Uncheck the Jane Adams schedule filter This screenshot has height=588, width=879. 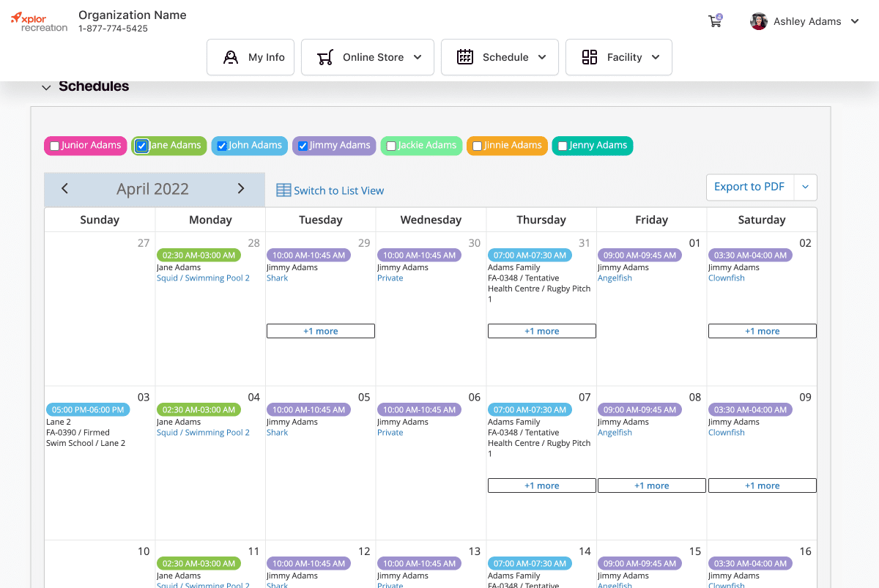click(141, 145)
